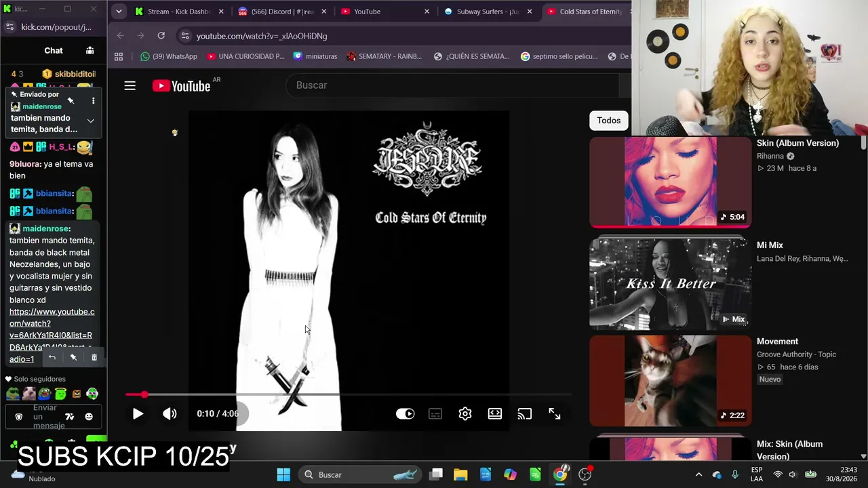
Task: Open the Windows Start menu
Action: [283, 474]
